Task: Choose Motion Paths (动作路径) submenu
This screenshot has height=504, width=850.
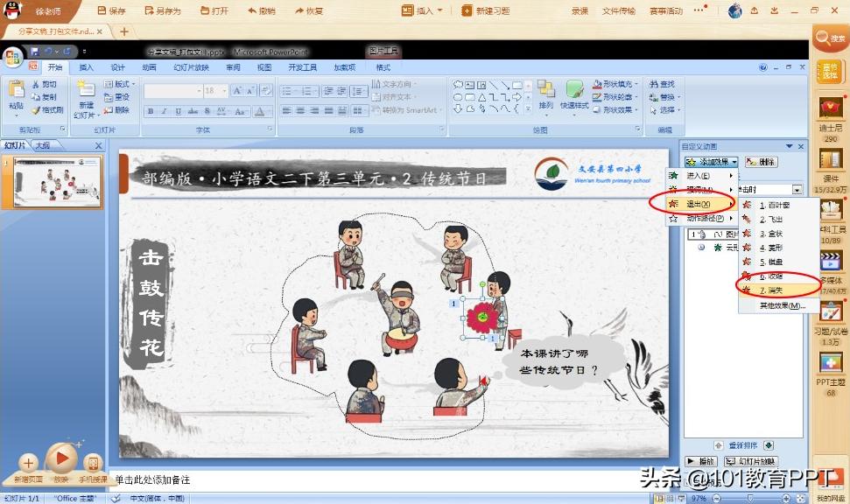Action: point(701,218)
